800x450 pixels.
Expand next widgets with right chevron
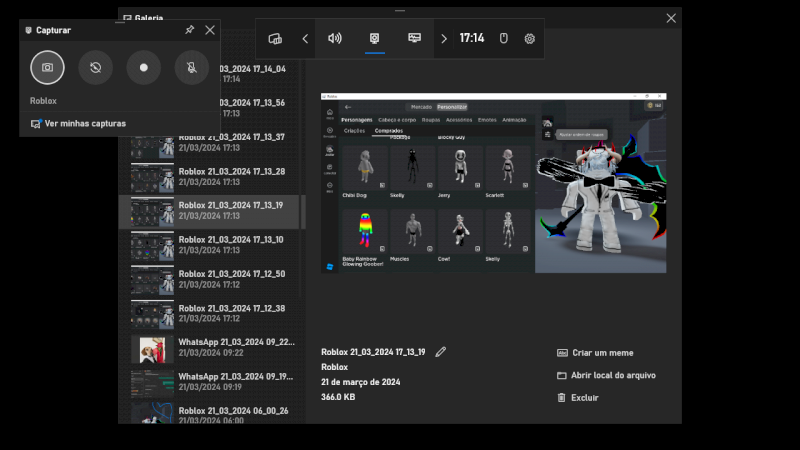click(444, 39)
